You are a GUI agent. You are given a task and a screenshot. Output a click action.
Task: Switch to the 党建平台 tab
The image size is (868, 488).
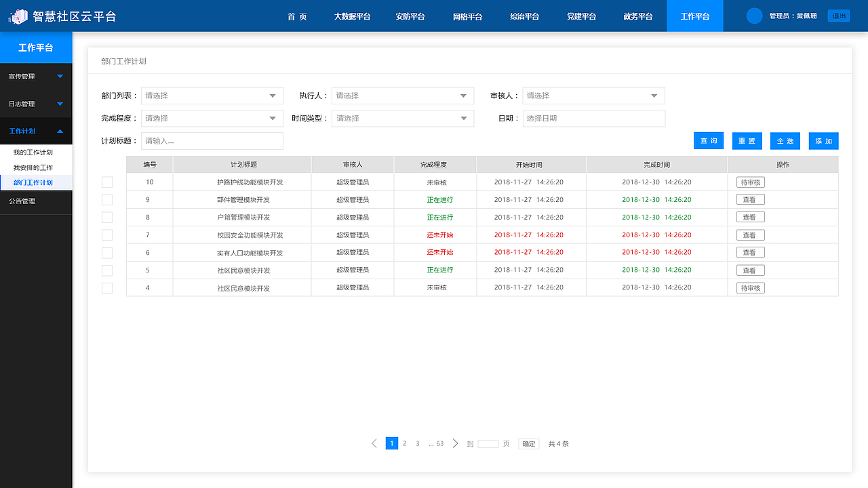click(x=582, y=16)
